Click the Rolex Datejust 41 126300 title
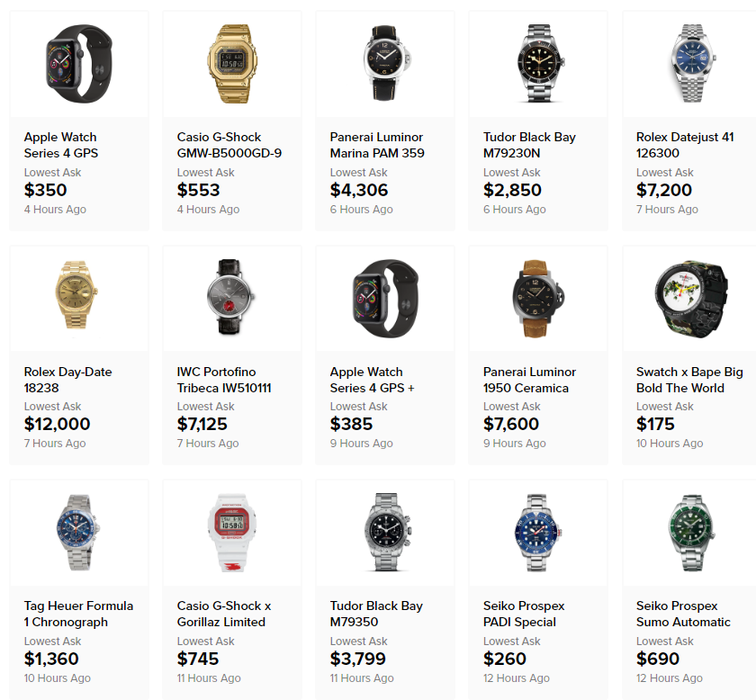 click(x=685, y=145)
